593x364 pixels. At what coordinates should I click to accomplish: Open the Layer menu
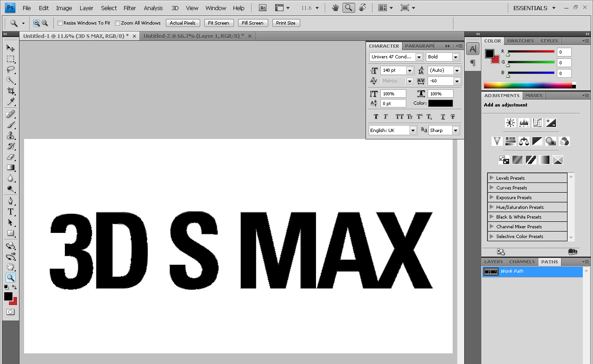click(86, 8)
